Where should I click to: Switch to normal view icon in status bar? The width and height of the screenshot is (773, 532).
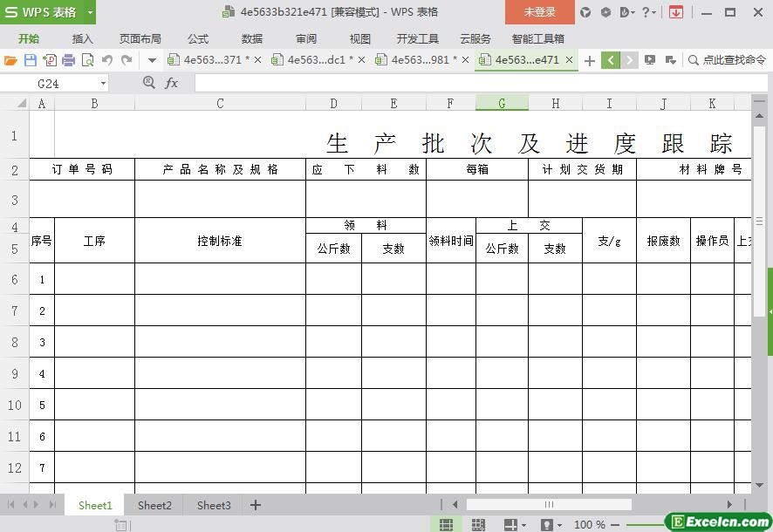tap(446, 525)
